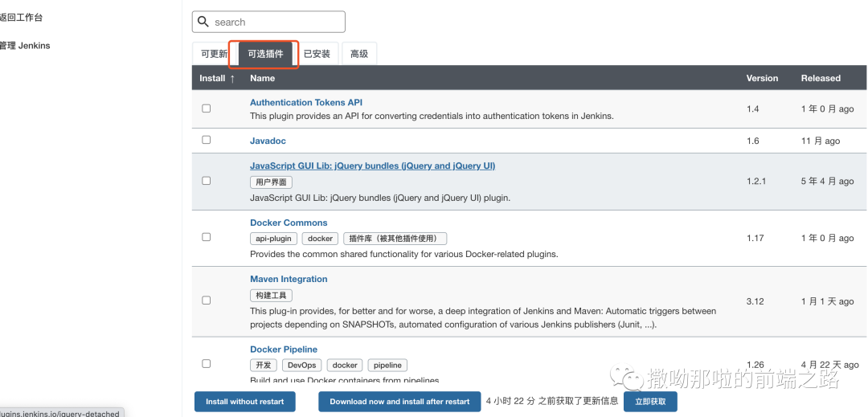Tick the Docker Pipeline checkbox
The width and height of the screenshot is (868, 417).
(207, 363)
